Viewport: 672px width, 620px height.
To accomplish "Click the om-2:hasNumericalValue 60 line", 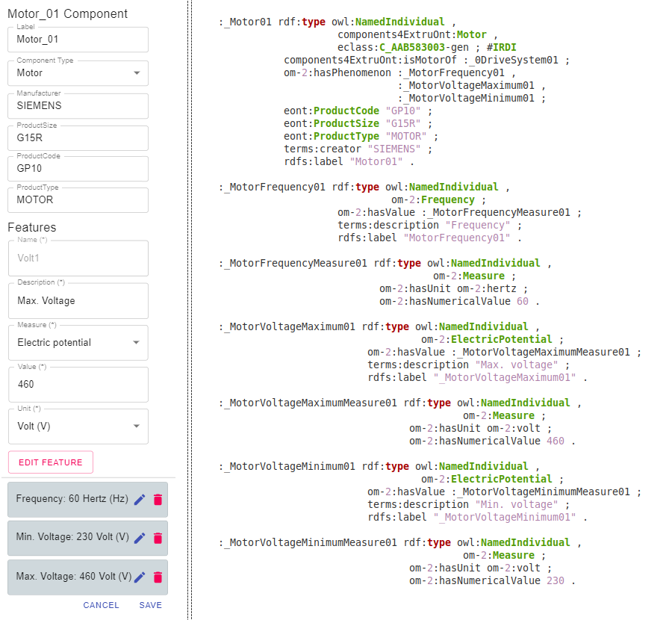I will [459, 302].
